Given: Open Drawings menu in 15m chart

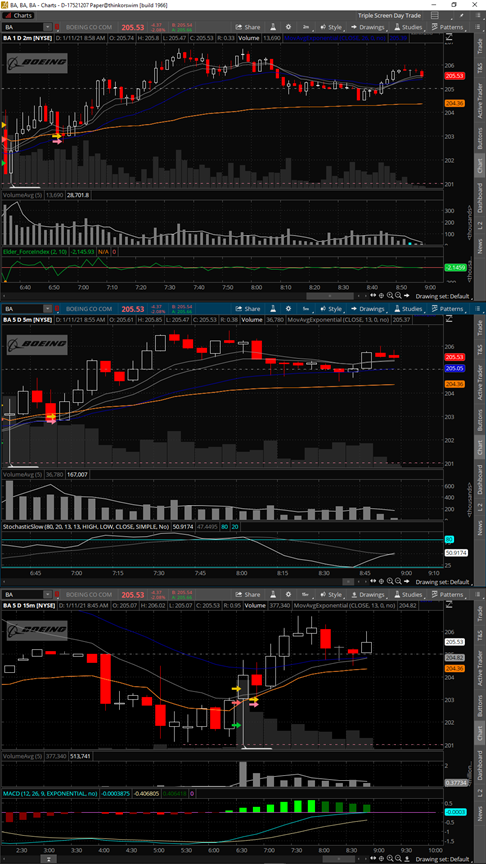Looking at the screenshot, I should 367,595.
